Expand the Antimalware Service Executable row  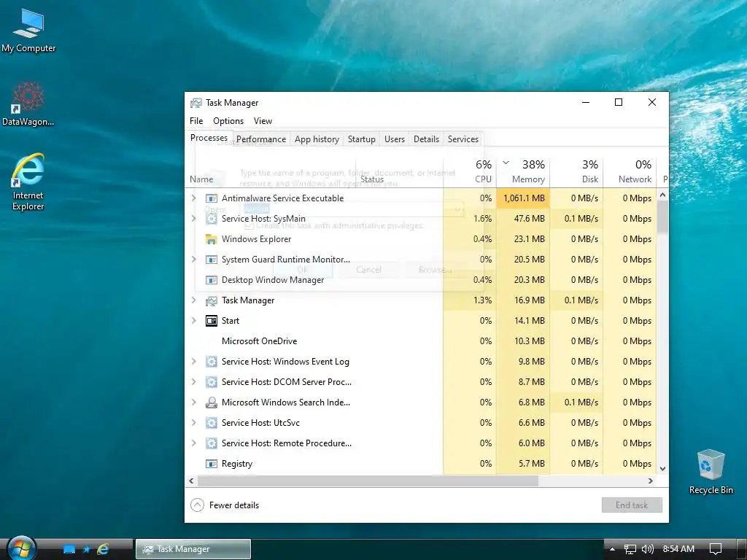193,198
